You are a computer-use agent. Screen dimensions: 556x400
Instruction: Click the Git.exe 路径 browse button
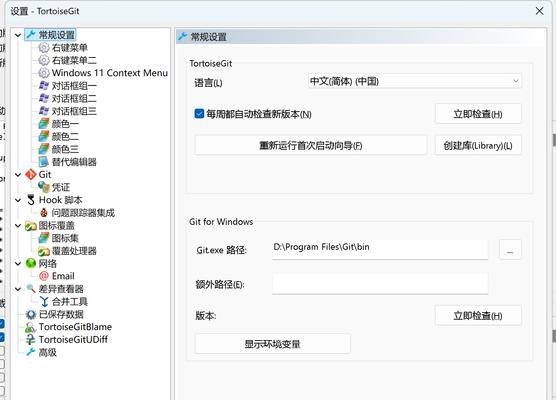pos(510,250)
